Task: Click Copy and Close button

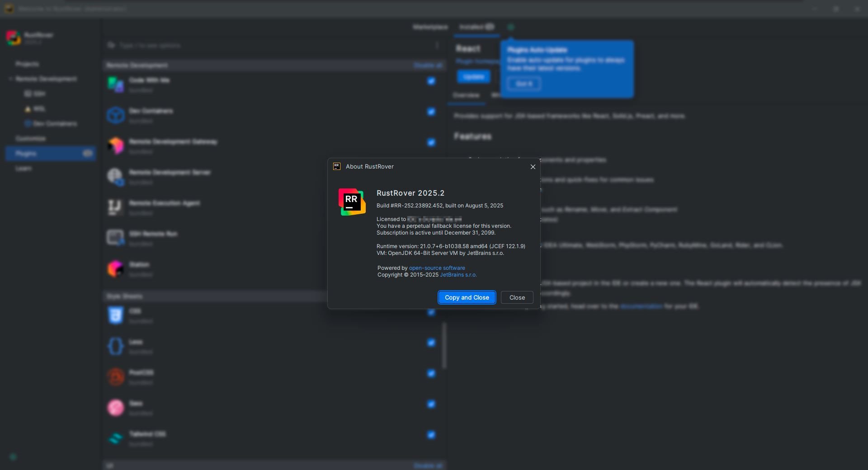Action: [x=467, y=297]
